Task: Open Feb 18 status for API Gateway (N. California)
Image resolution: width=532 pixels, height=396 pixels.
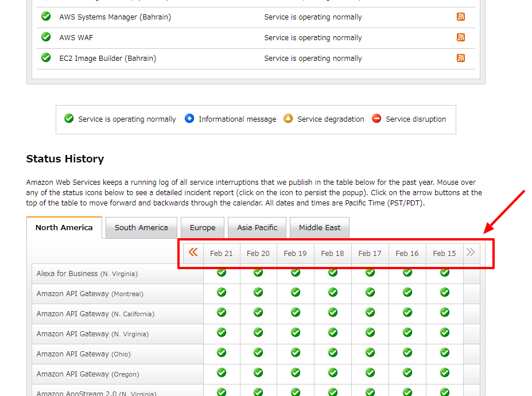Action: (x=333, y=312)
